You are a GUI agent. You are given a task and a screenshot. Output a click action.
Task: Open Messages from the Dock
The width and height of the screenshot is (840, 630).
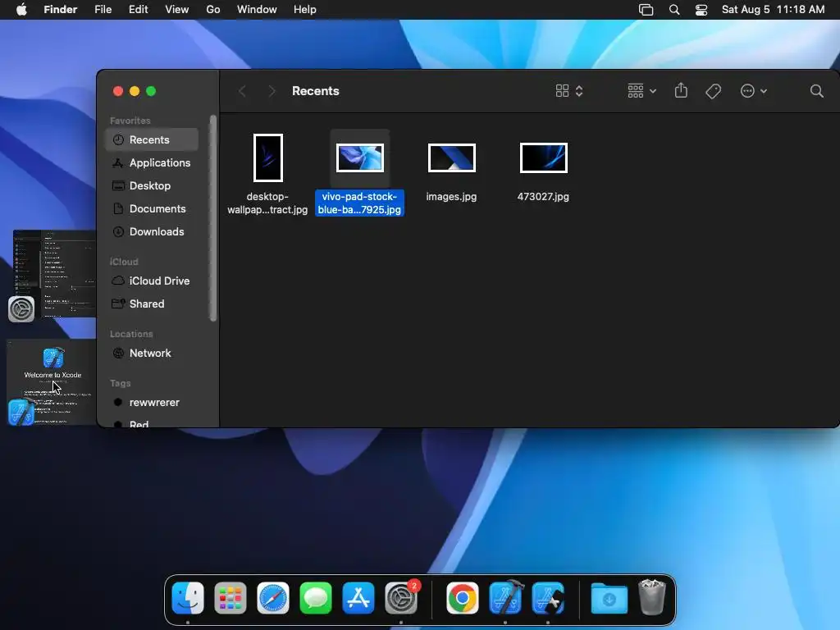316,598
